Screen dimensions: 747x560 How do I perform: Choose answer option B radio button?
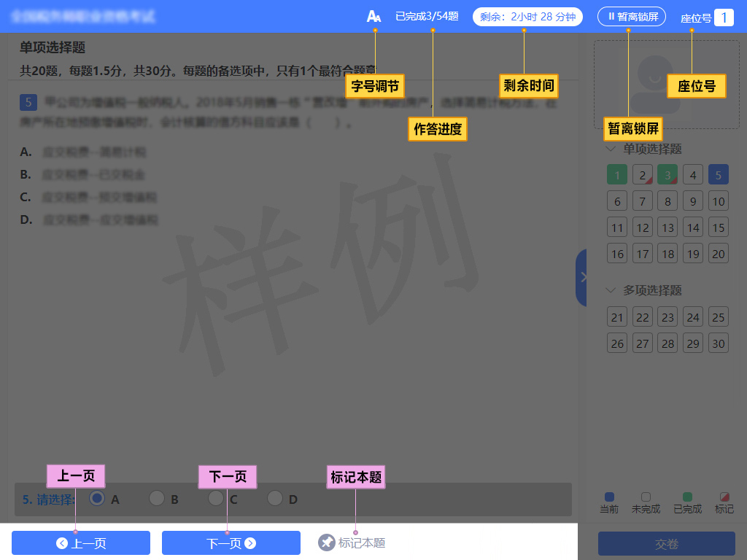coord(156,499)
